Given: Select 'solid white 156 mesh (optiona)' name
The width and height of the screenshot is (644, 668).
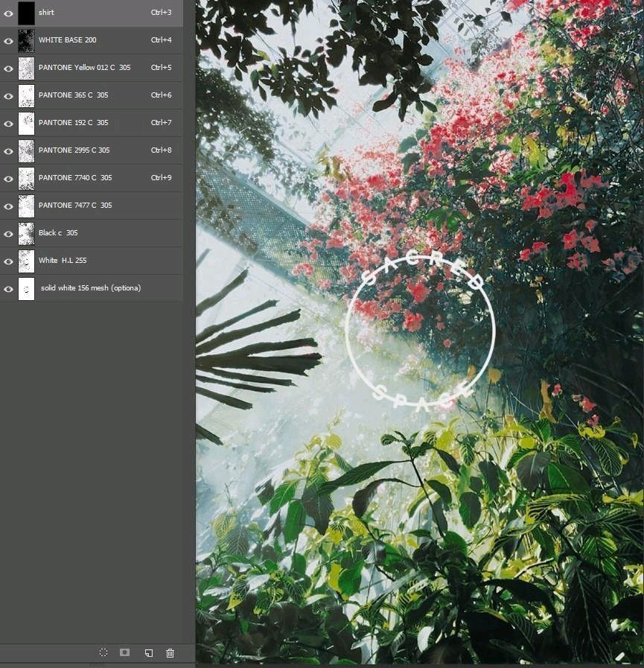Looking at the screenshot, I should tap(91, 288).
